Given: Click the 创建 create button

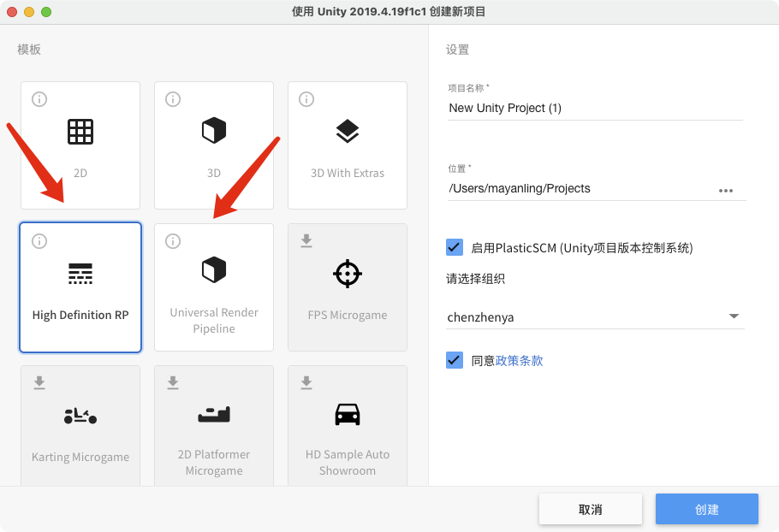Looking at the screenshot, I should click(707, 509).
